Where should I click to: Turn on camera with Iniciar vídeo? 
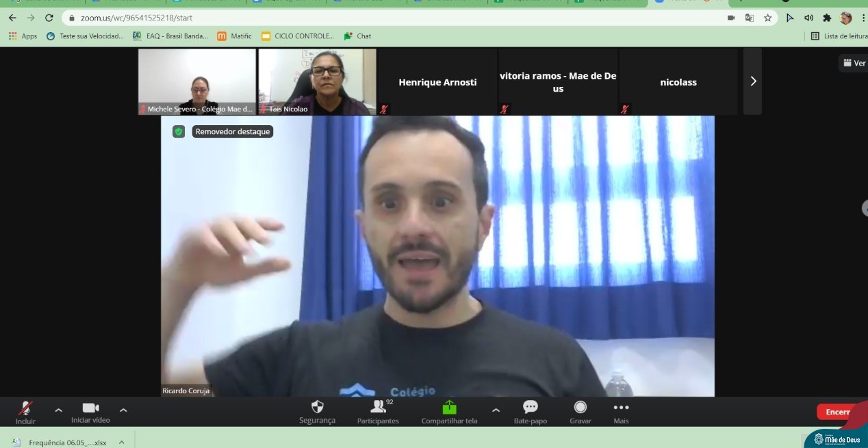[90, 411]
